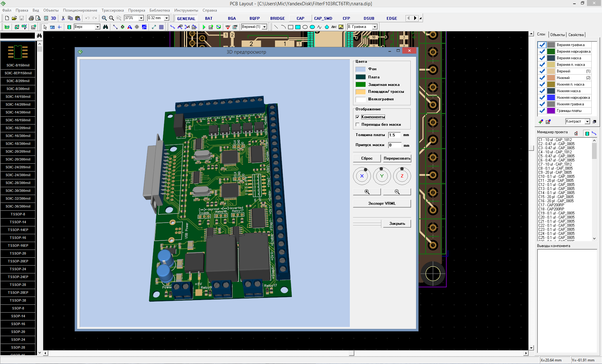602x364 pixels.
Task: Click the green run autorouter arrow icon
Action: pos(204,27)
